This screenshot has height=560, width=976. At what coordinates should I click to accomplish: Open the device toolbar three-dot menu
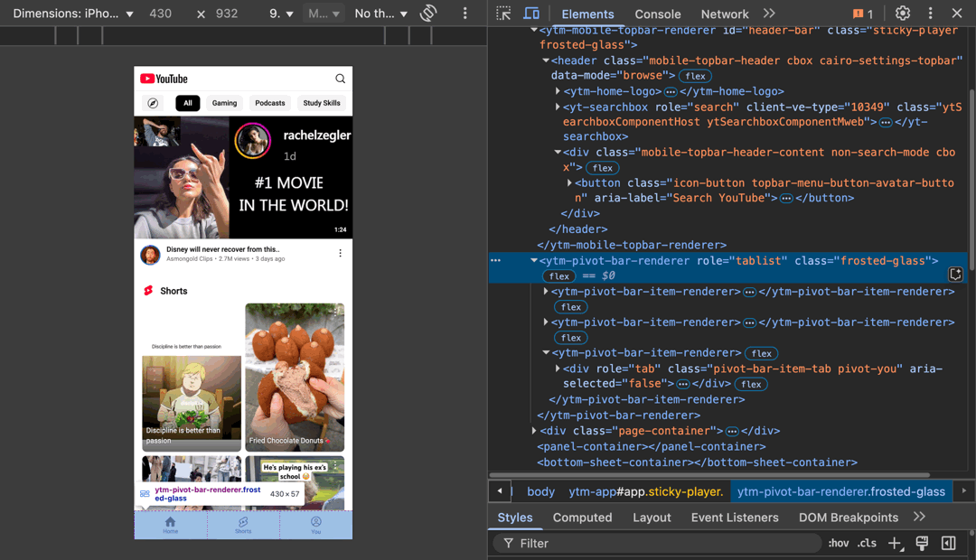[465, 13]
